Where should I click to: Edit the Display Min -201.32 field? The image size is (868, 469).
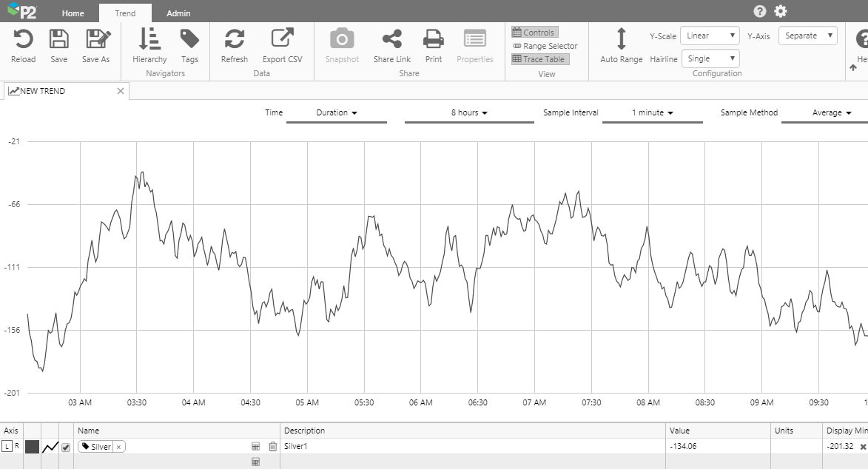841,446
